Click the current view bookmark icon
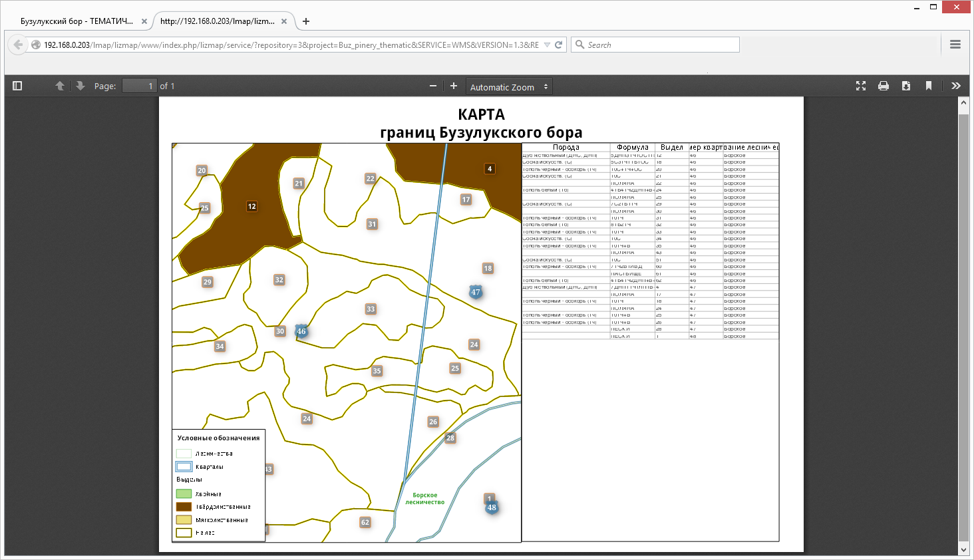The width and height of the screenshot is (974, 560). (929, 86)
